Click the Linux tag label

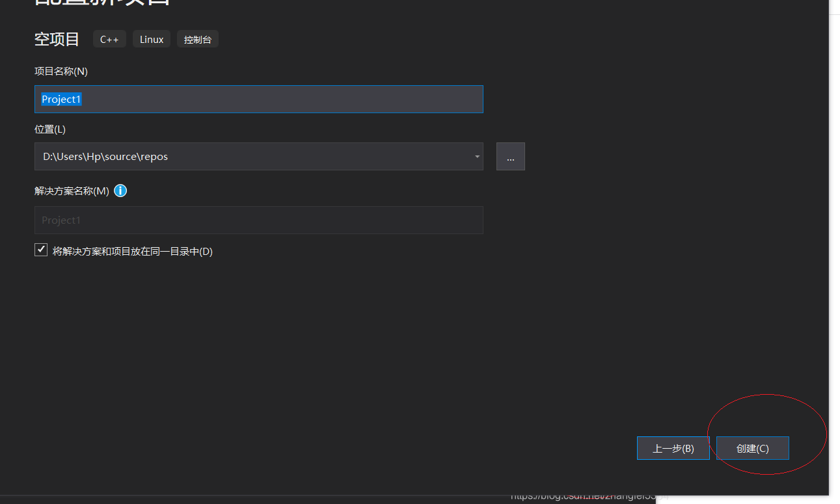(x=152, y=40)
